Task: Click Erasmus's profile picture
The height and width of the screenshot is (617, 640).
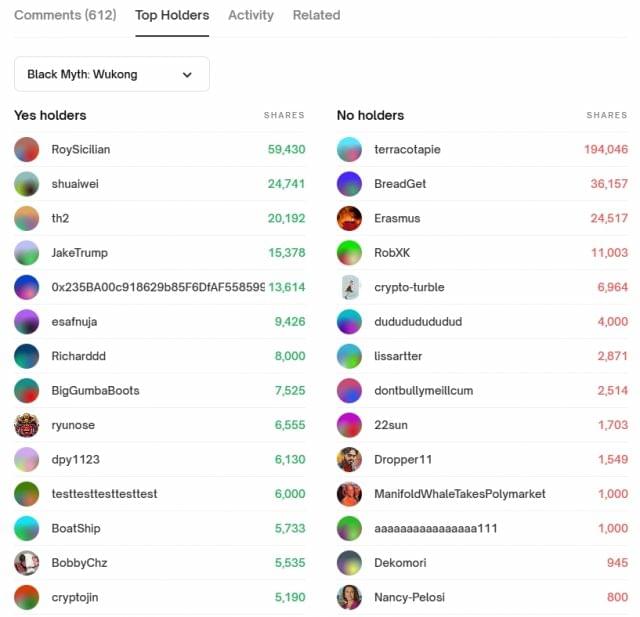Action: click(x=350, y=218)
